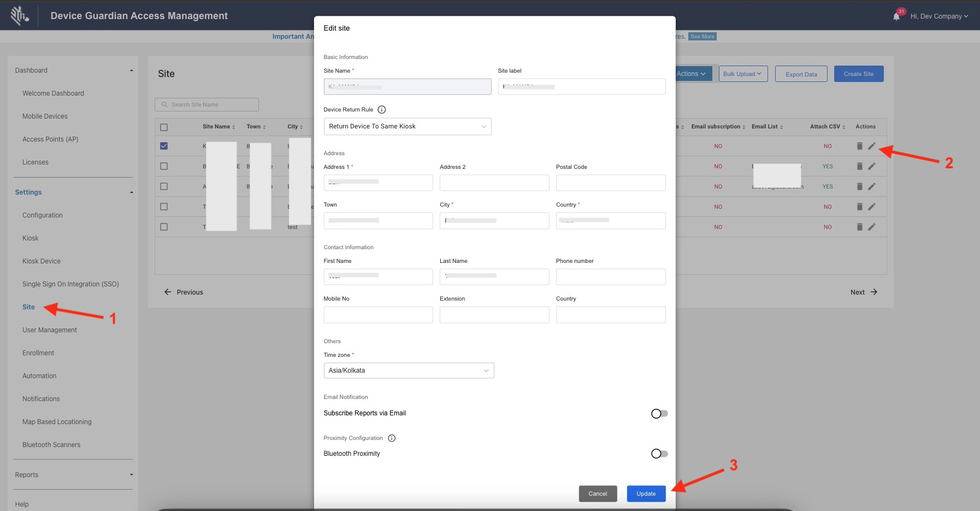
Task: Click the Zebra logo in header
Action: pyautogui.click(x=20, y=16)
